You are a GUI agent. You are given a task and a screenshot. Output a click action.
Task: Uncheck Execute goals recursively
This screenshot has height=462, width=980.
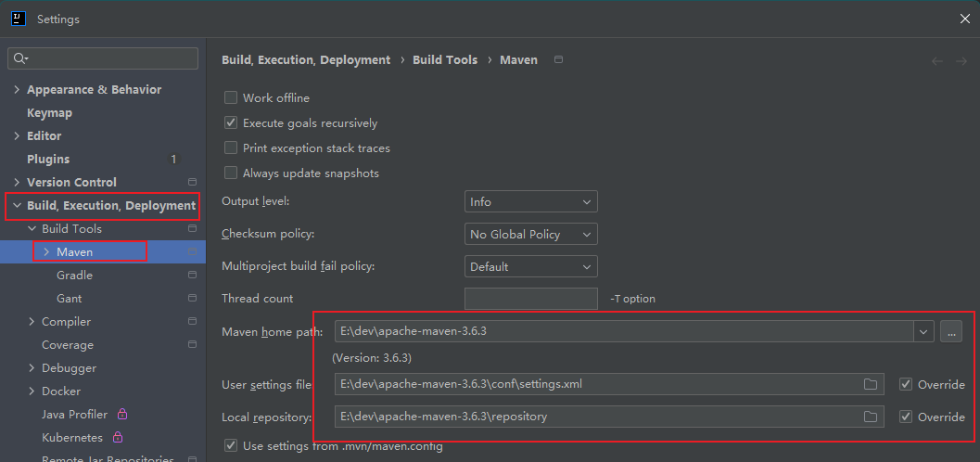(231, 123)
